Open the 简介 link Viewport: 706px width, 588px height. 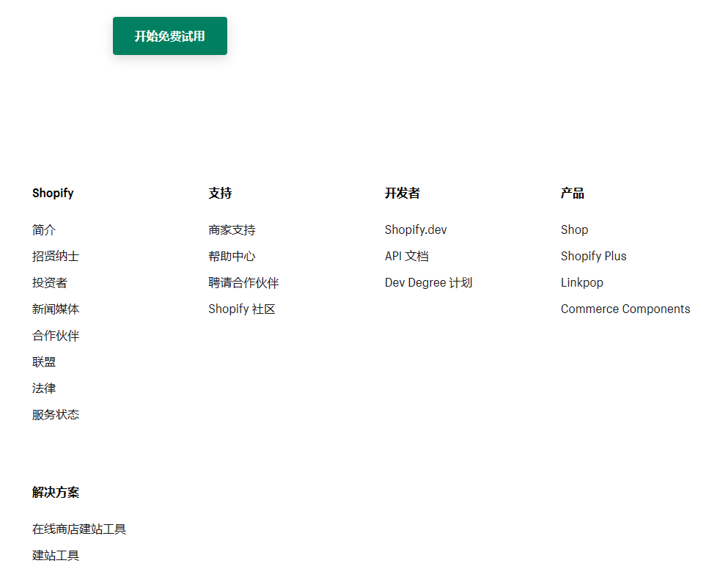[x=43, y=229]
